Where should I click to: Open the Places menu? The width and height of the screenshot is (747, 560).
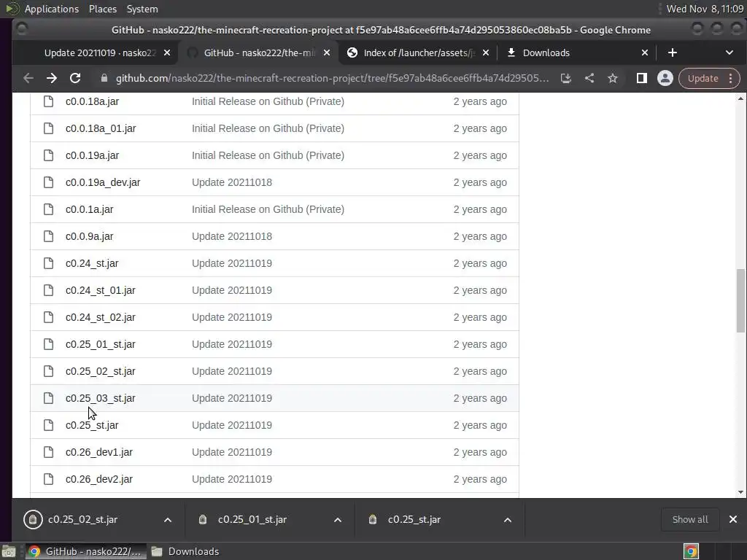point(103,9)
